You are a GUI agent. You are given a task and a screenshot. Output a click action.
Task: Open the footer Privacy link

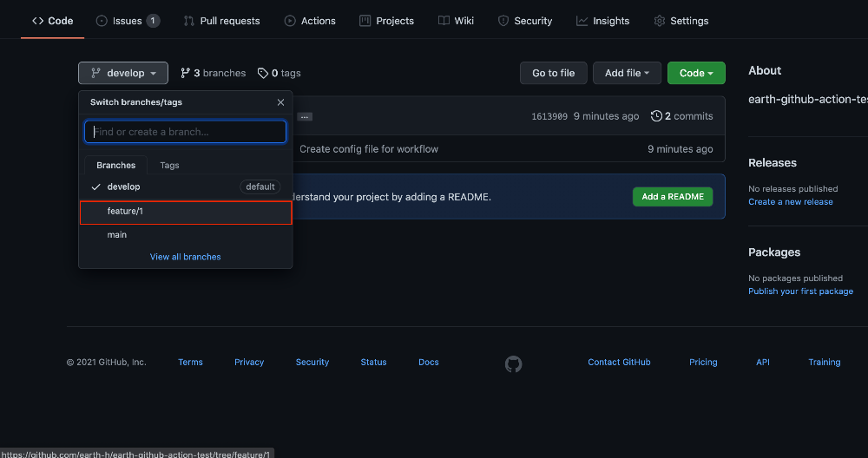tap(249, 362)
